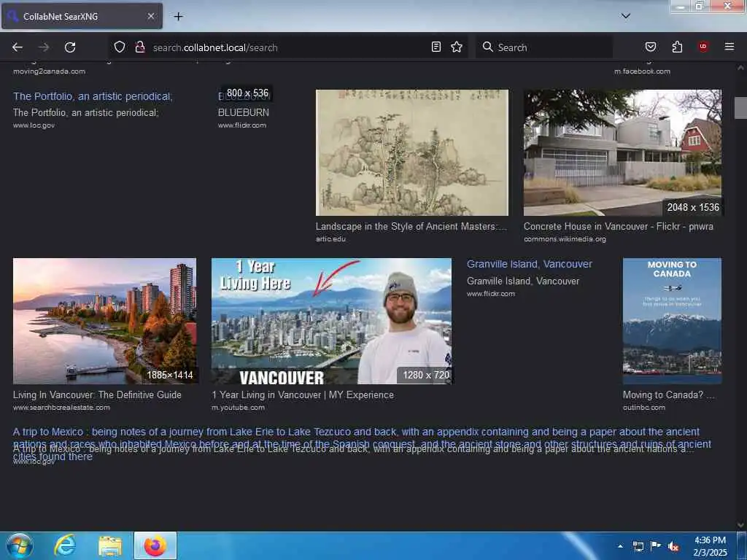
Task: Click the muted volume tray icon
Action: [673, 547]
